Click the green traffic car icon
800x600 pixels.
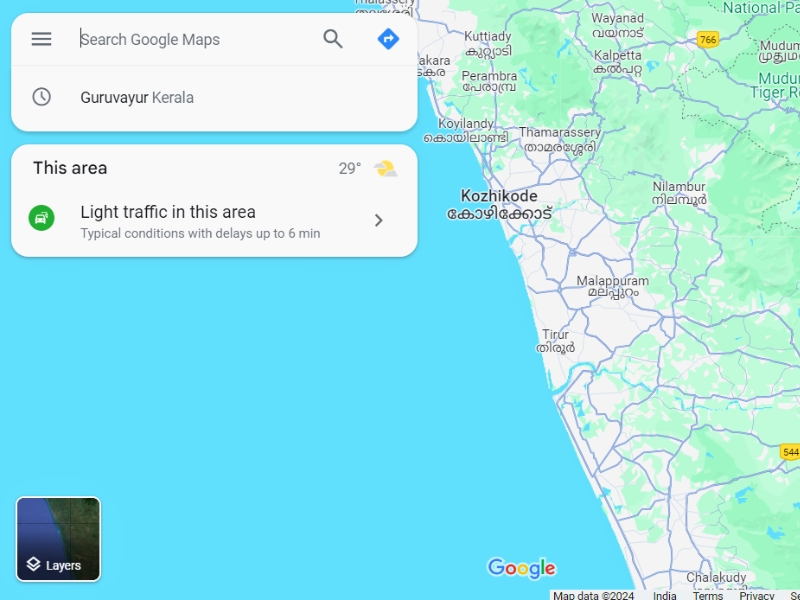[41, 218]
